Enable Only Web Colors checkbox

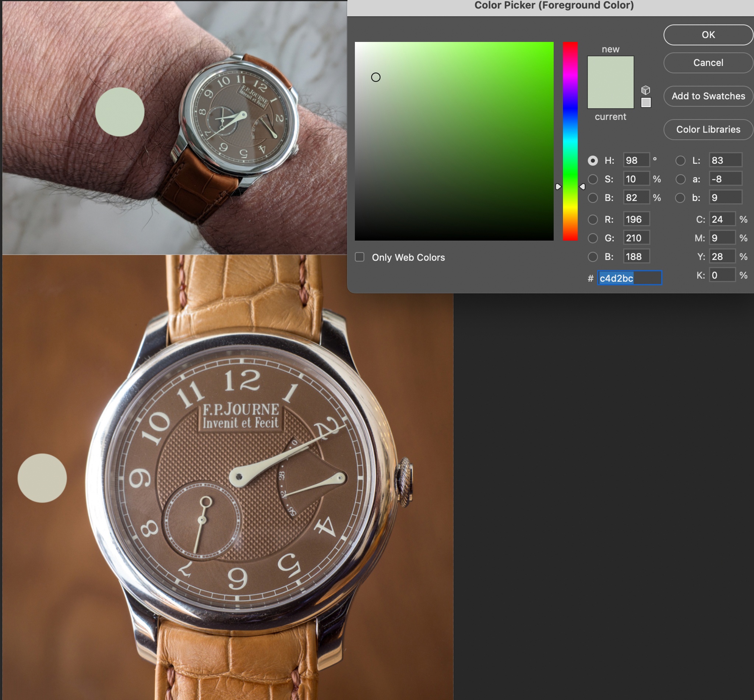click(x=359, y=257)
